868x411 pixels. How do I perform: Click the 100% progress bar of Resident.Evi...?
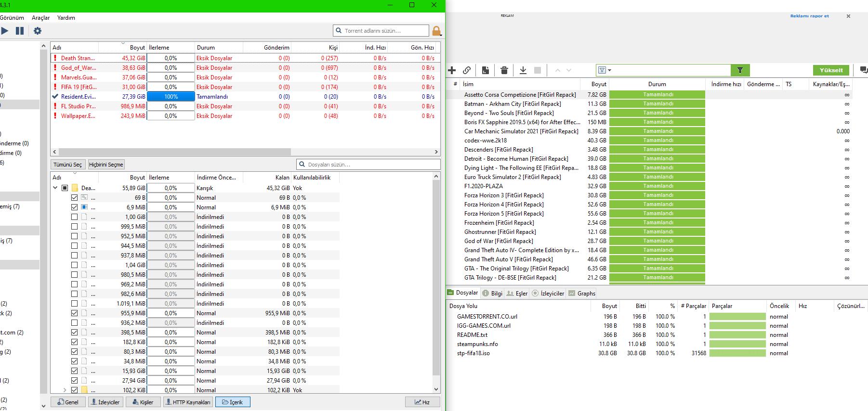click(x=171, y=97)
